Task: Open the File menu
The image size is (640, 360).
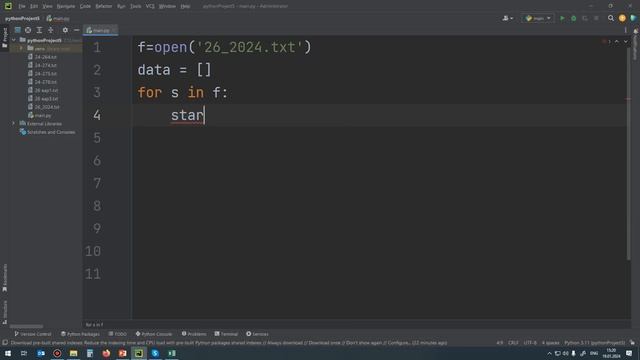Action: click(22, 6)
